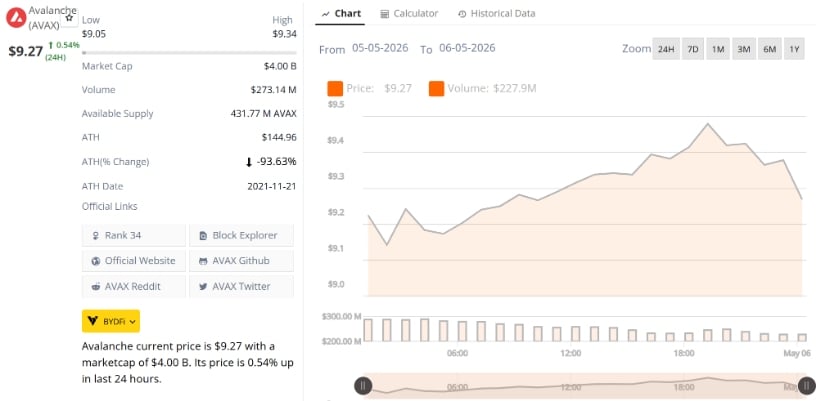Set chart zoom to 6M

click(769, 49)
